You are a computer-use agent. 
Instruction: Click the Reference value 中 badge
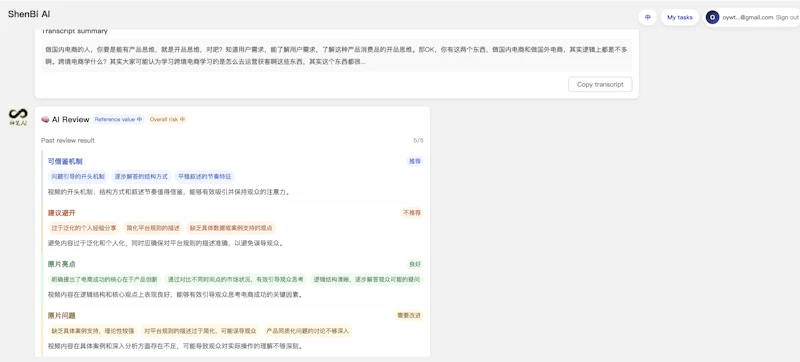pos(118,119)
